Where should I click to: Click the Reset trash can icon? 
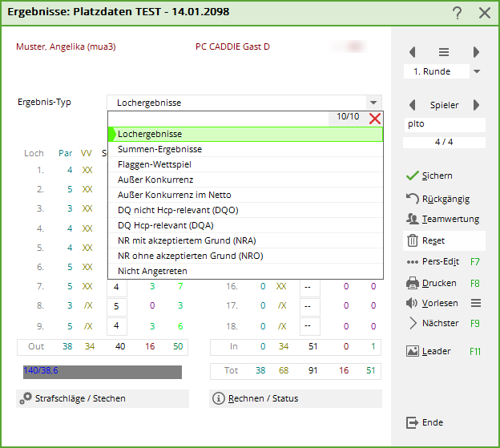click(x=413, y=240)
